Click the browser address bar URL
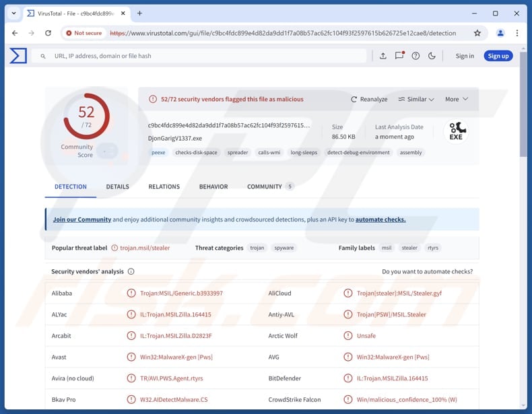Image resolution: width=532 pixels, height=414 pixels. tap(283, 33)
